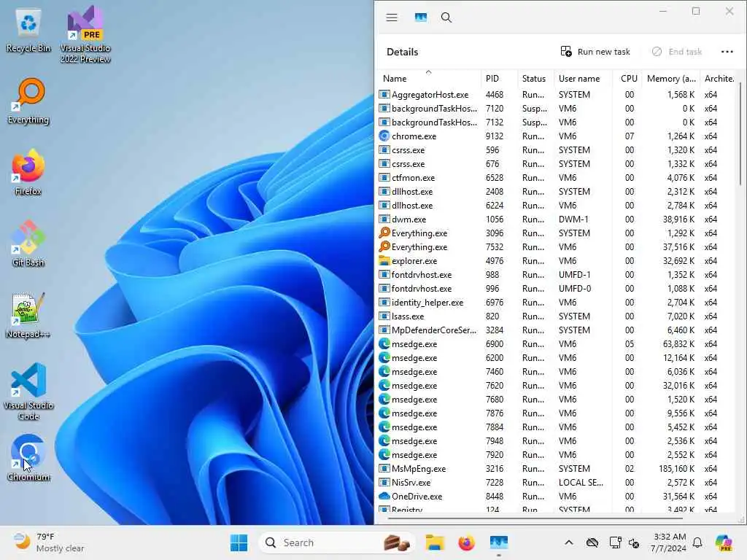Click Run new task button

point(595,52)
